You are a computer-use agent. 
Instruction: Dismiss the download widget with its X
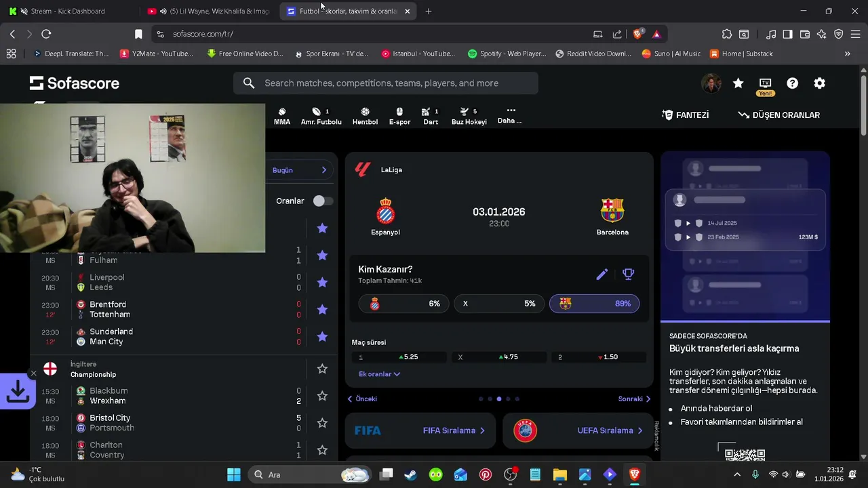point(33,373)
